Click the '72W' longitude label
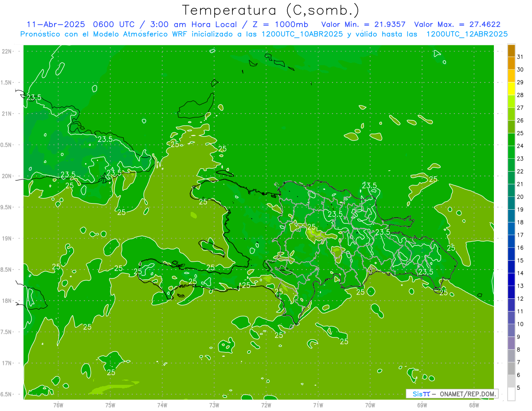This screenshot has width=532, height=411. [266, 405]
